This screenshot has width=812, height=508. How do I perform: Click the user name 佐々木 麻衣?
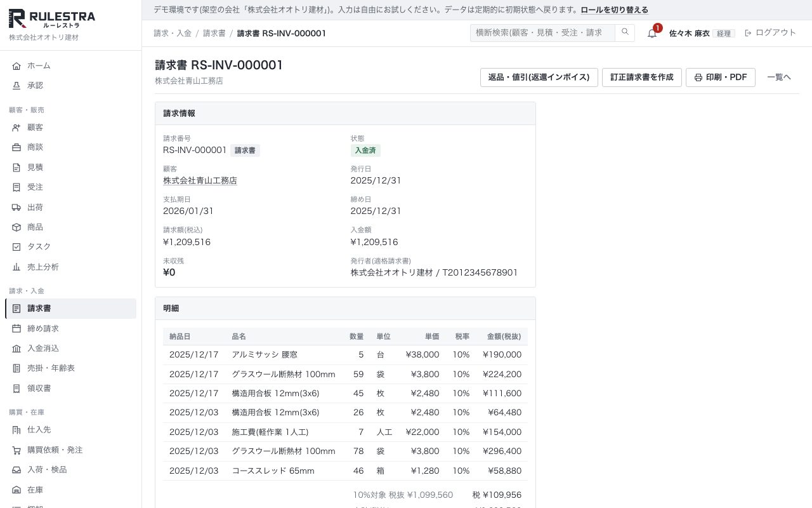(x=690, y=33)
